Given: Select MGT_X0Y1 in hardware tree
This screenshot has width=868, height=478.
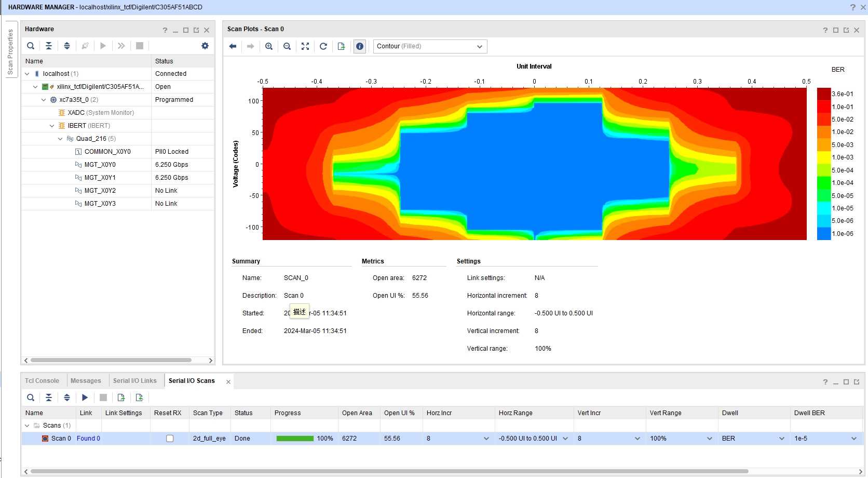Looking at the screenshot, I should point(100,178).
